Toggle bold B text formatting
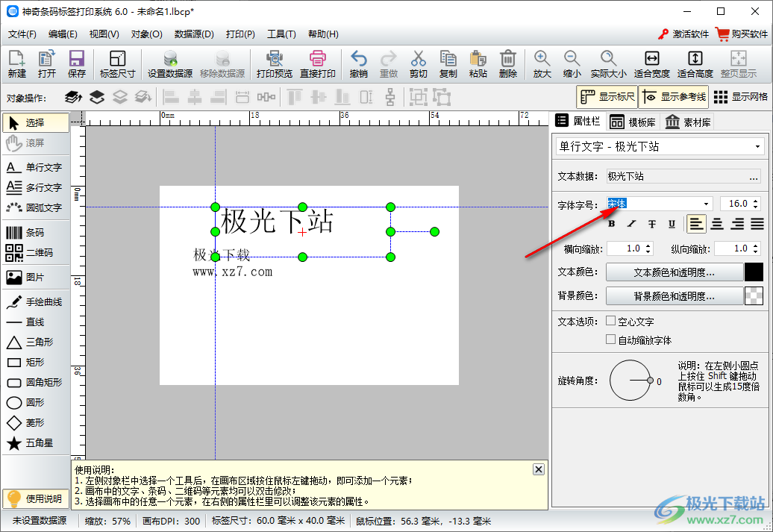This screenshot has height=532, width=773. coord(612,224)
